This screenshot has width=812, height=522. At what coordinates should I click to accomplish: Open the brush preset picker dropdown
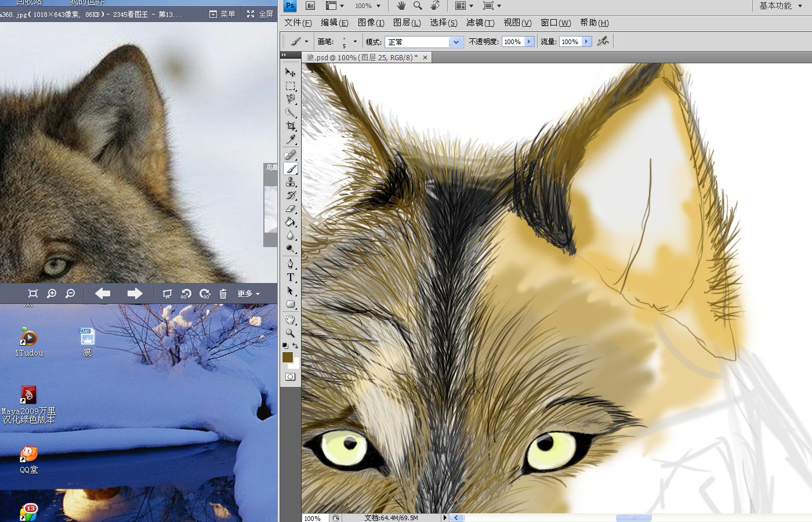[x=355, y=42]
